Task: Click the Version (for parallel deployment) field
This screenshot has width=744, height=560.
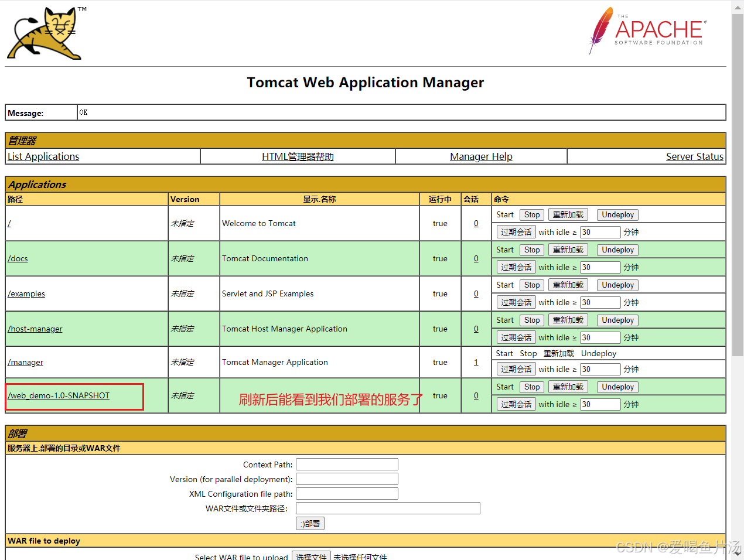Action: (347, 479)
